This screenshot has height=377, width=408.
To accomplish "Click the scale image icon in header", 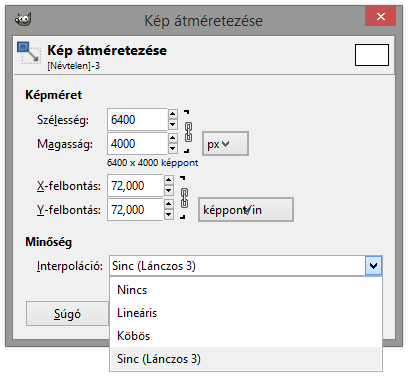I will [29, 53].
